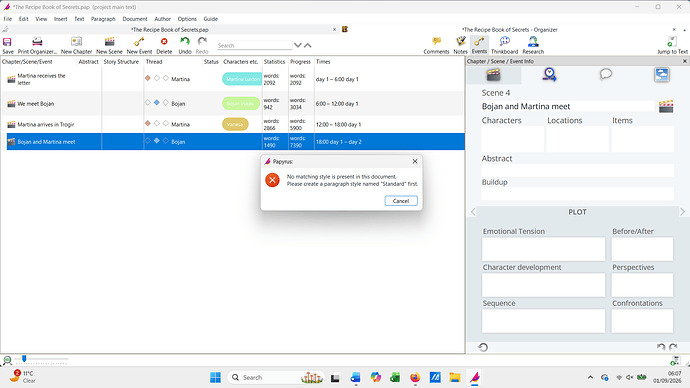The width and height of the screenshot is (690, 388).
Task: Open the Options menu
Action: (x=187, y=19)
